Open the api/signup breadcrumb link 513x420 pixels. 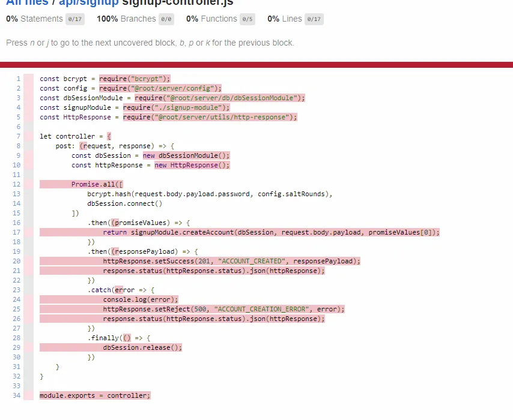(89, 2)
